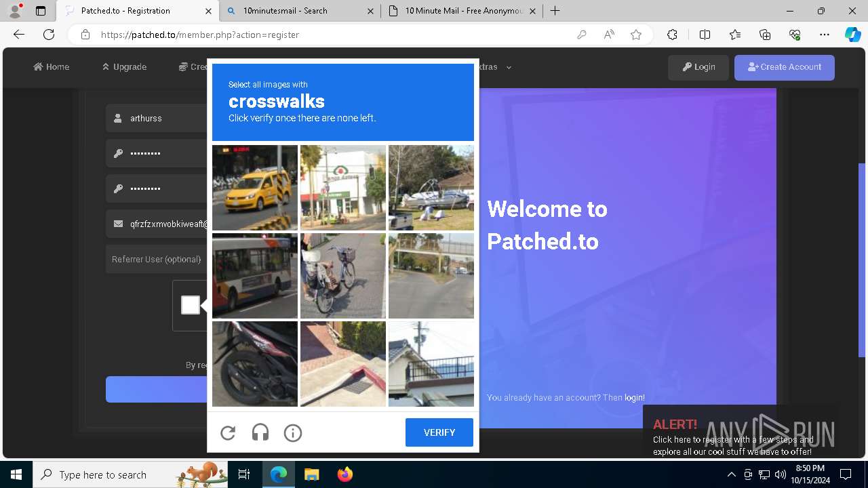Screen dimensions: 868x488
Task: Reload the captcha challenge images
Action: (x=228, y=432)
